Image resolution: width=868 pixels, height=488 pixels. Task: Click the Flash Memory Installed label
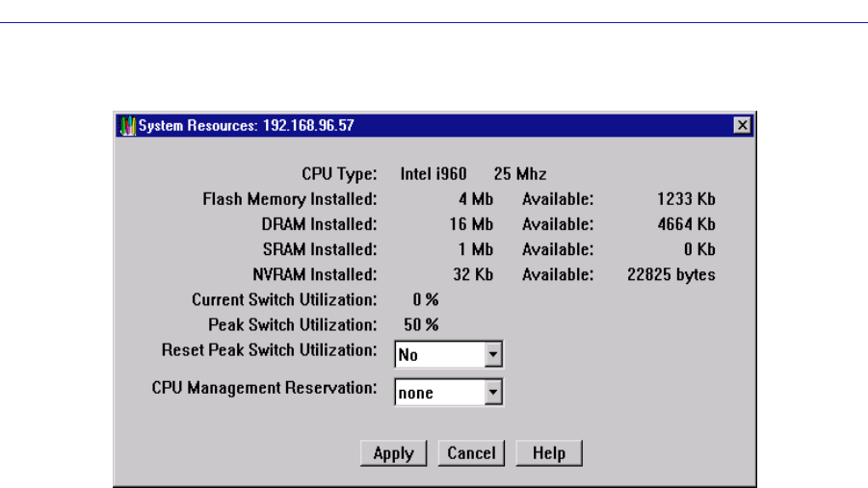290,199
